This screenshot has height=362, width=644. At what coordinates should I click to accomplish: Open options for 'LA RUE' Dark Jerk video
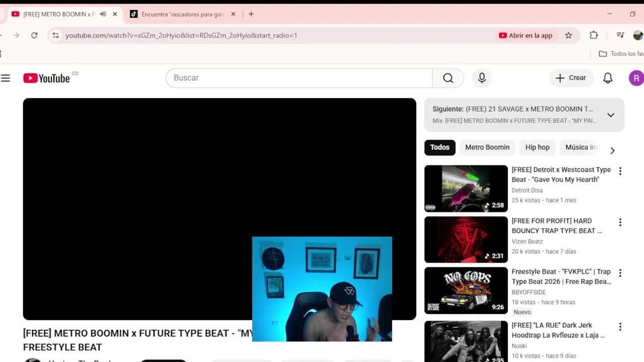(x=620, y=327)
